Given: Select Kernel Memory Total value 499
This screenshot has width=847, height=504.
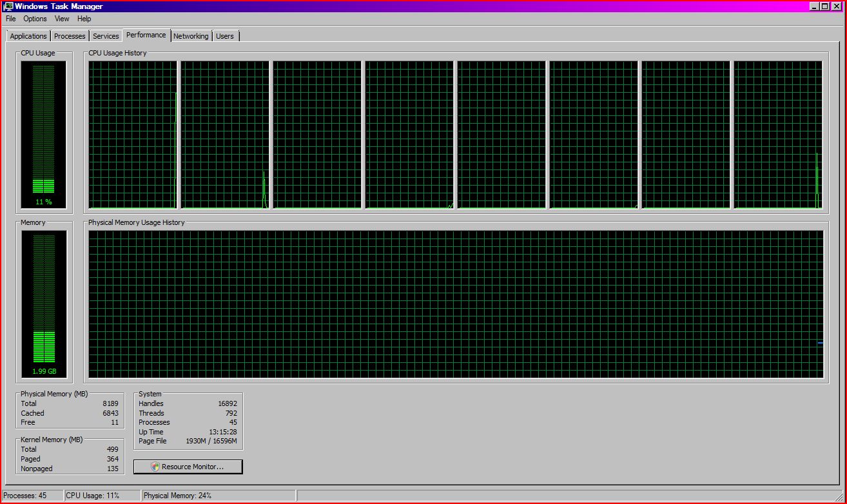Looking at the screenshot, I should [x=112, y=449].
